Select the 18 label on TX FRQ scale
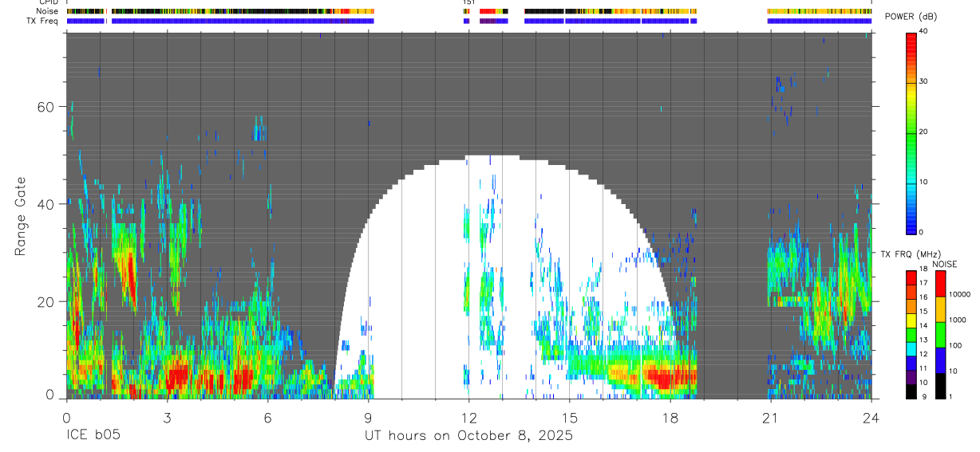 click(924, 269)
